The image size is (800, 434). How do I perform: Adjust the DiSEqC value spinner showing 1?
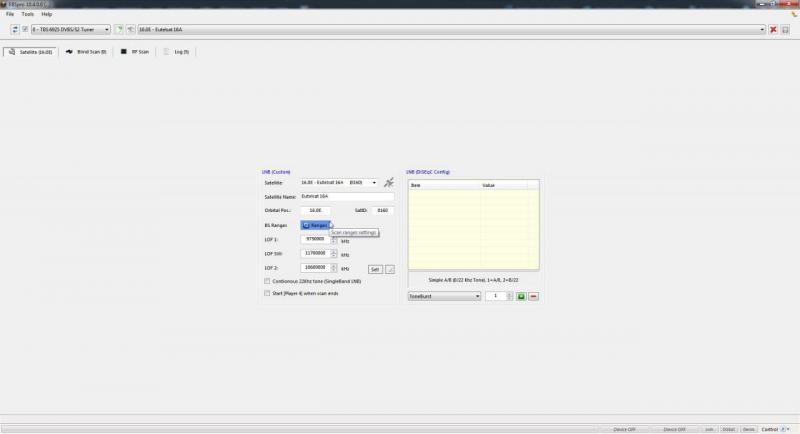pos(509,296)
